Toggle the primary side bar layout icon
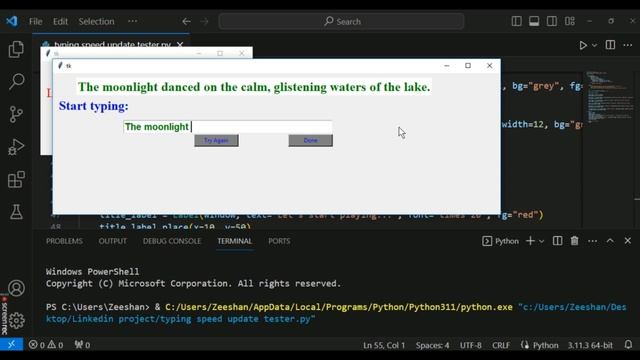Viewport: 640px width, 360px height. 516,21
